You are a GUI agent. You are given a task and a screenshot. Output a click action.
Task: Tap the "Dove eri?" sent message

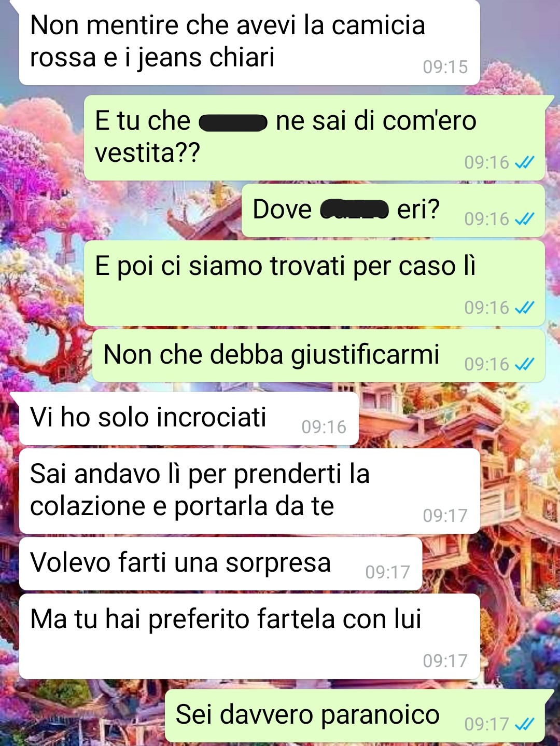[393, 210]
